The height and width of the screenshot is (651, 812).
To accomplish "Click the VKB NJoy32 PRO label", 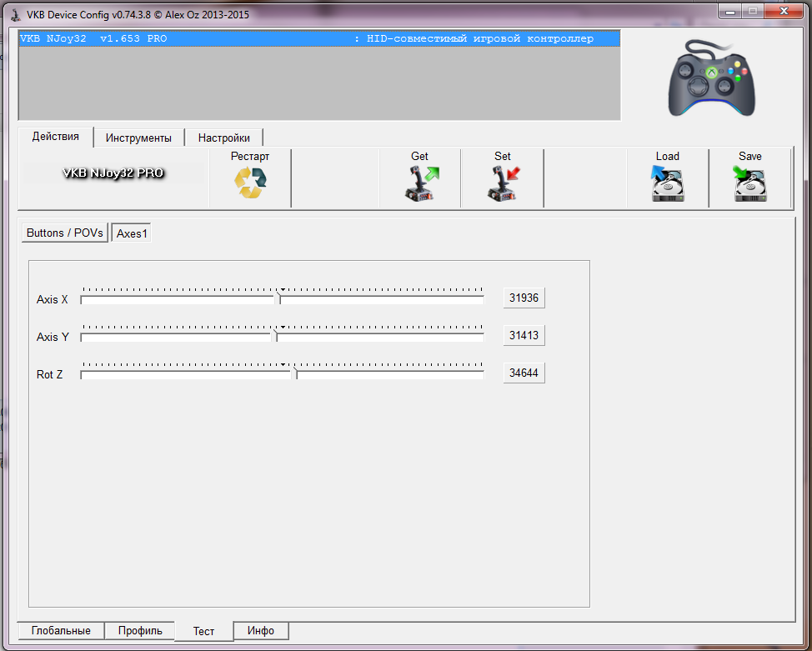I will pos(113,173).
